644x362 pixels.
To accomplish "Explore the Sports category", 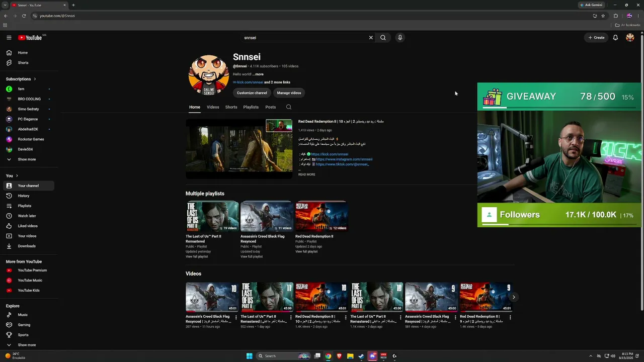I will (x=28, y=335).
